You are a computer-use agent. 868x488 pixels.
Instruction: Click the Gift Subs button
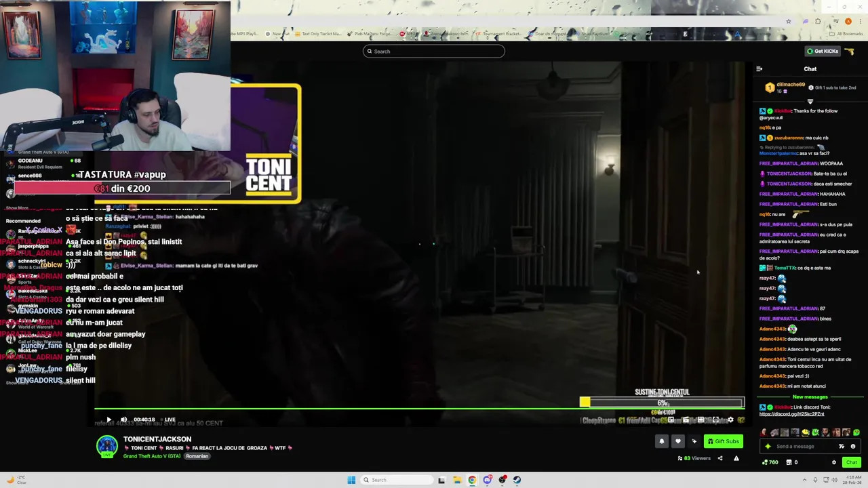click(x=723, y=441)
